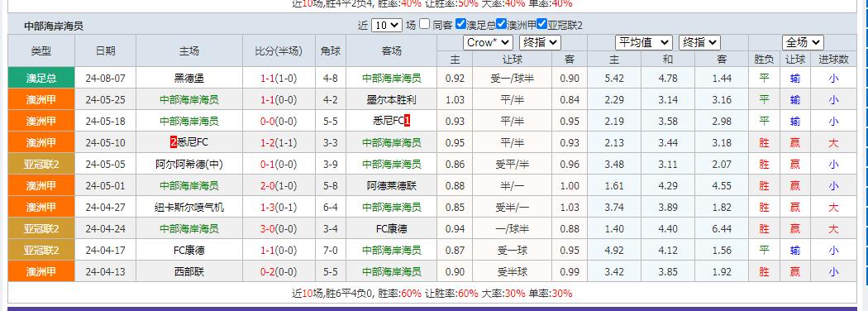
Task: Open home team 阿尔阿希德(中) link
Action: tap(189, 164)
